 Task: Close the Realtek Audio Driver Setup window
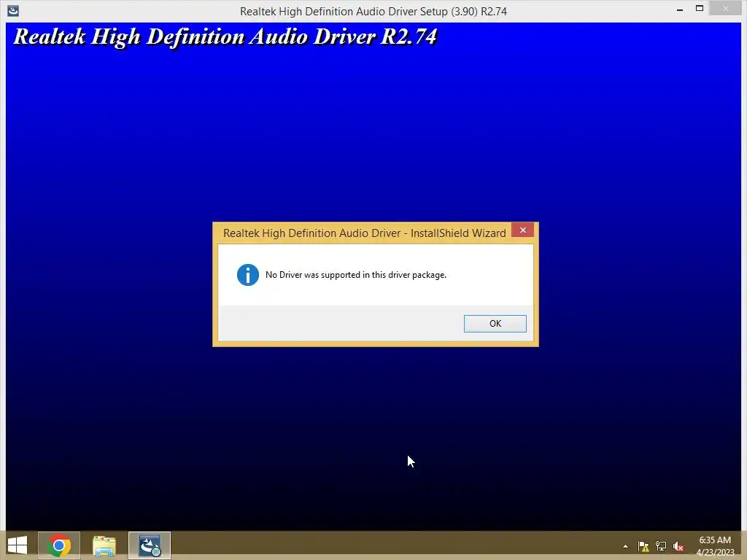tap(726, 9)
